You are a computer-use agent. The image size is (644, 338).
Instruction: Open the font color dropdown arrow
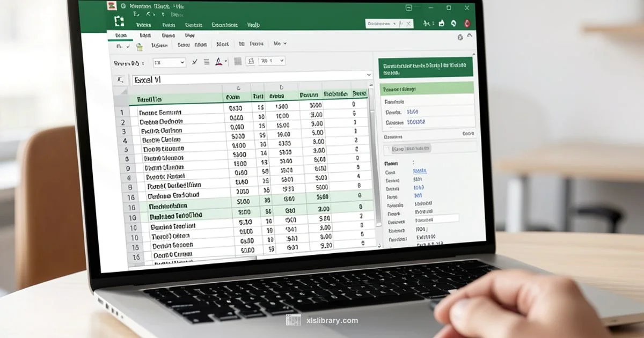226,62
